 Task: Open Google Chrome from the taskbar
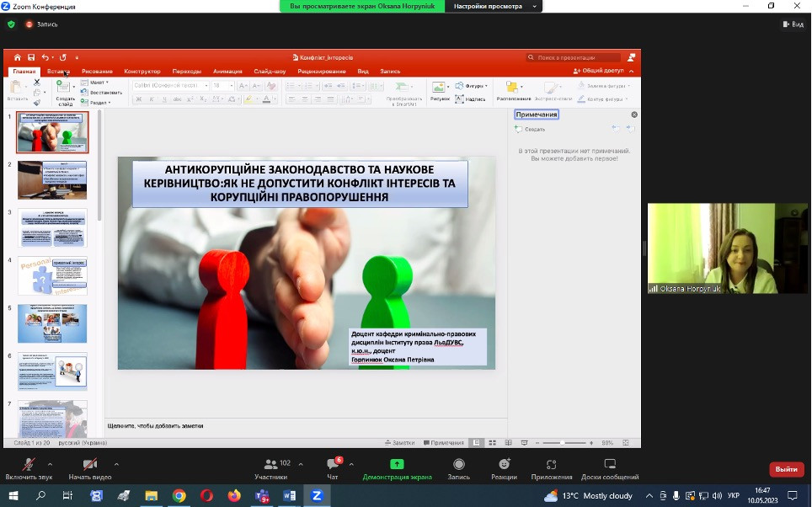(179, 496)
